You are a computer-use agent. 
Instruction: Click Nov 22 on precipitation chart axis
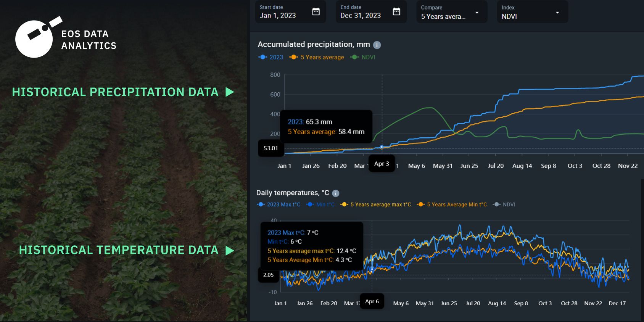[x=628, y=166]
